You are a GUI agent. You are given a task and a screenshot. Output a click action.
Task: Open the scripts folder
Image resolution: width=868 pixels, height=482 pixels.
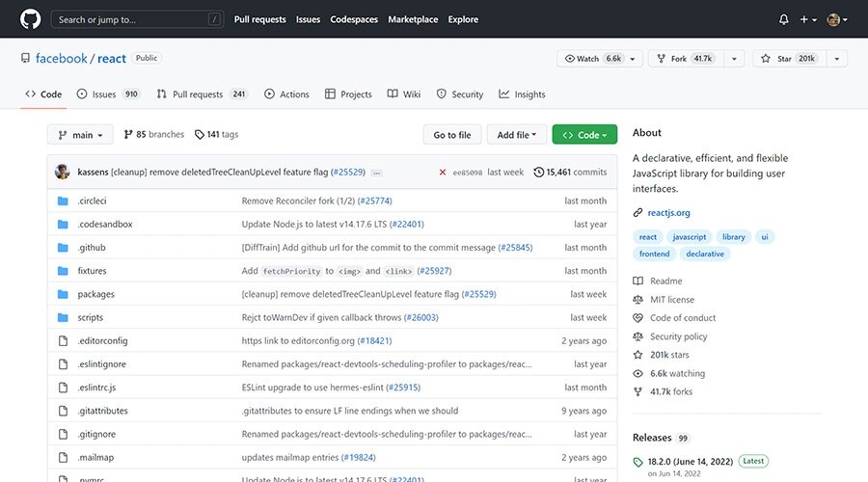[x=91, y=317]
